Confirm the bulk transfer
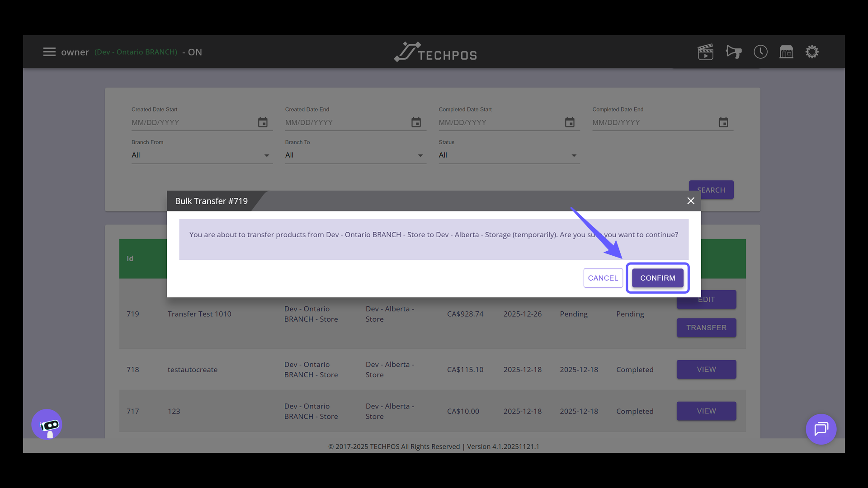This screenshot has width=868, height=488. pos(658,278)
